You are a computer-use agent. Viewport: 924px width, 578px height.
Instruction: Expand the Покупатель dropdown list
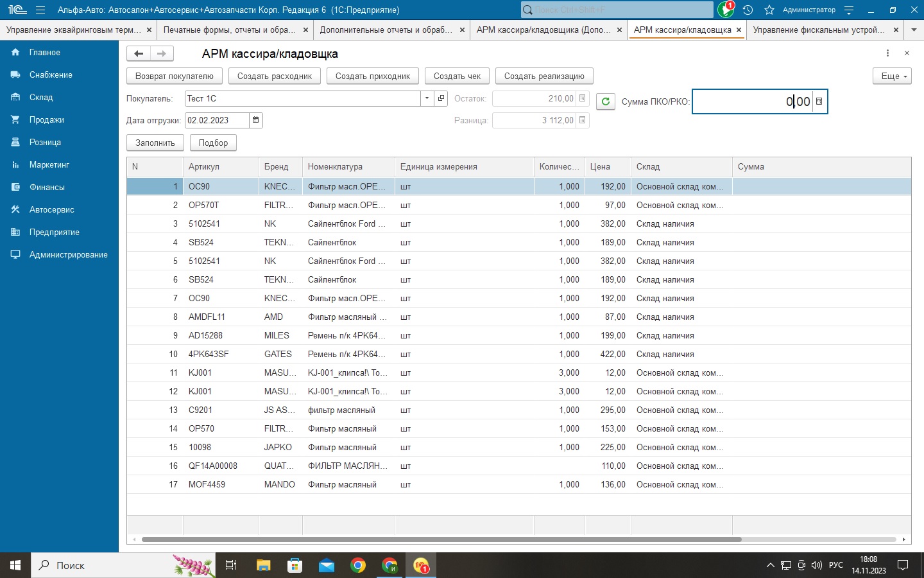427,98
